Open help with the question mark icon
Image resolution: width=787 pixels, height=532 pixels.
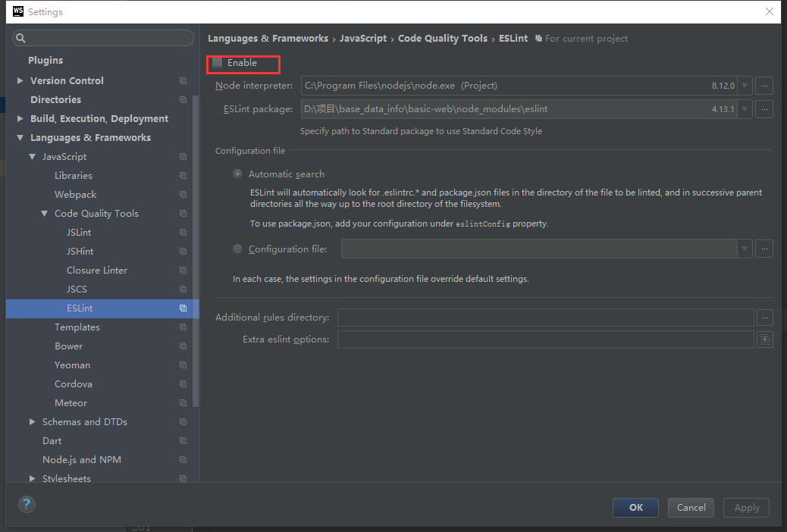click(27, 504)
